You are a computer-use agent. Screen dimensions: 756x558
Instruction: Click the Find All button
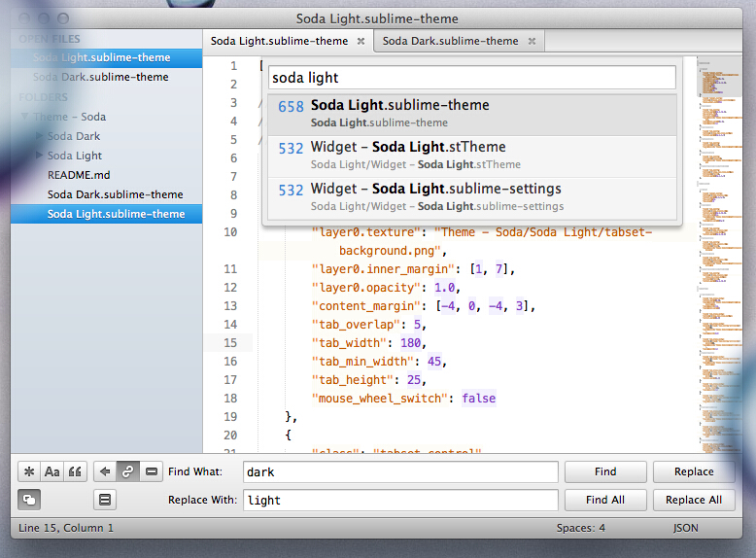[x=605, y=500]
